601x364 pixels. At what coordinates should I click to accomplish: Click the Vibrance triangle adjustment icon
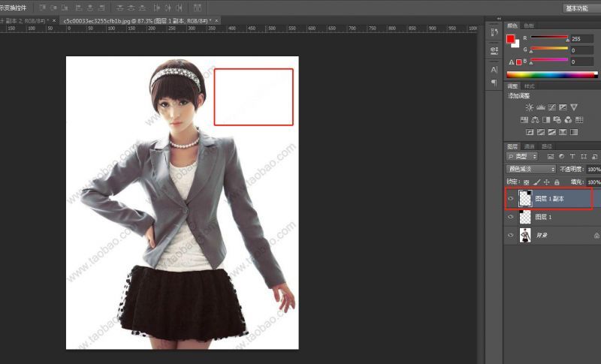(574, 108)
